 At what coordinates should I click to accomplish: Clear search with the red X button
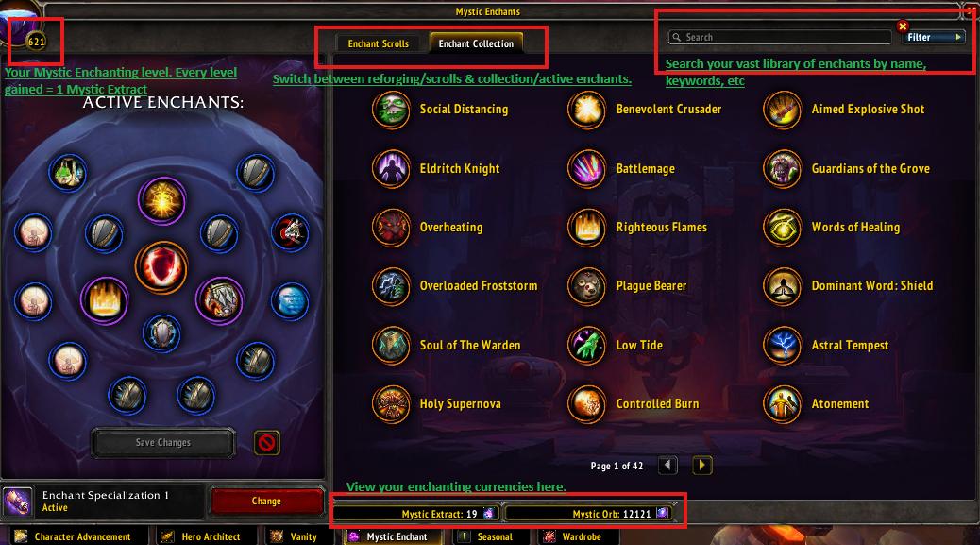coord(903,26)
